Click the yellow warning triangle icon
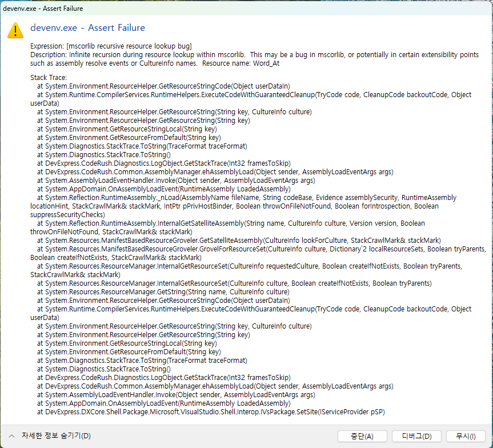This screenshot has height=448, width=493. tap(15, 30)
